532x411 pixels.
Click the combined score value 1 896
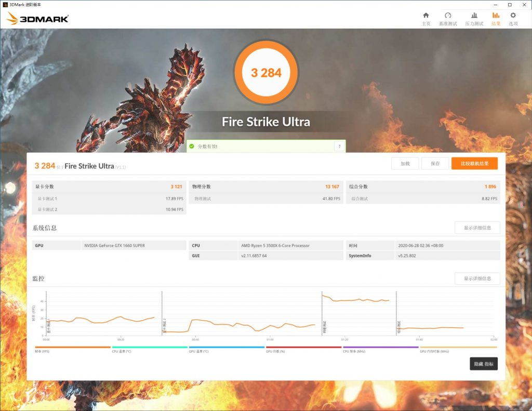click(x=490, y=187)
